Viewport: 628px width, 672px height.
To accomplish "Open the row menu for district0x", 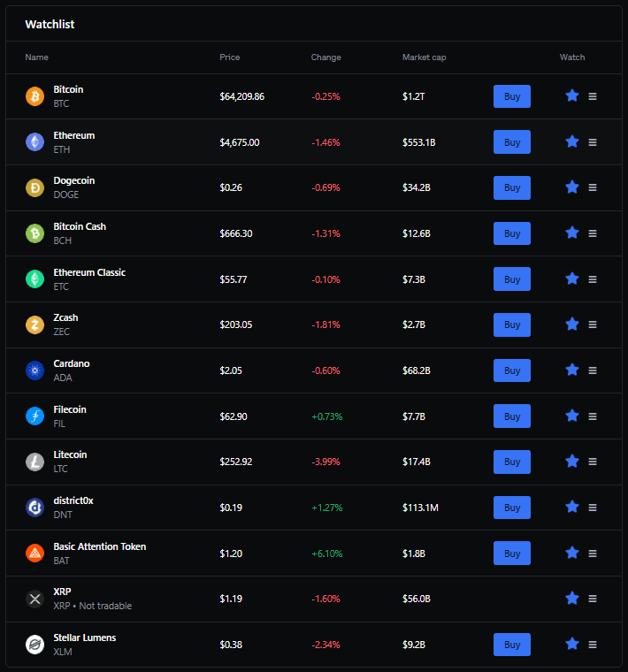I will click(x=593, y=508).
